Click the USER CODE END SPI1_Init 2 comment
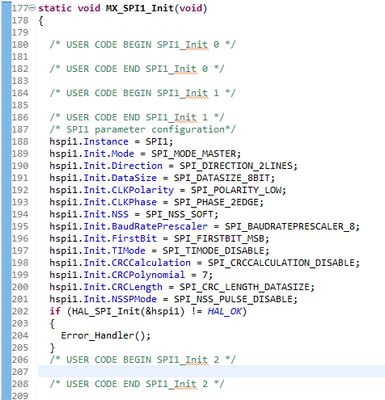Viewport: 385px width, 400px height. pos(137,384)
